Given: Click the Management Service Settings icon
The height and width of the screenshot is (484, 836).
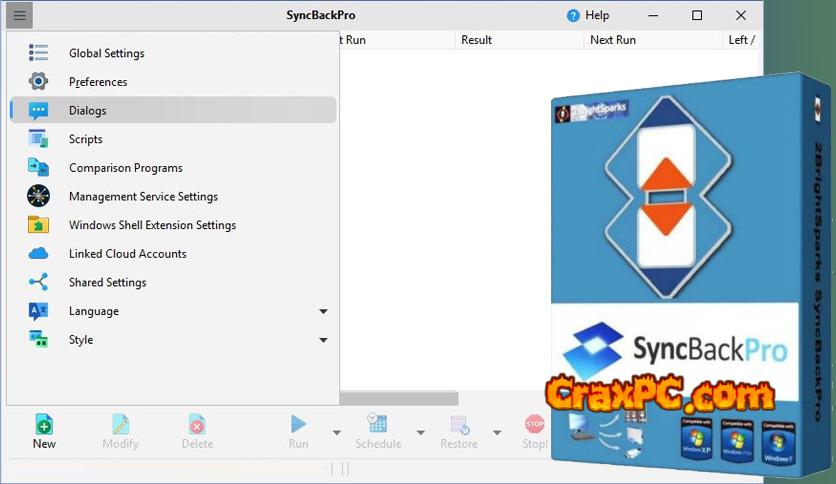Looking at the screenshot, I should pyautogui.click(x=38, y=196).
